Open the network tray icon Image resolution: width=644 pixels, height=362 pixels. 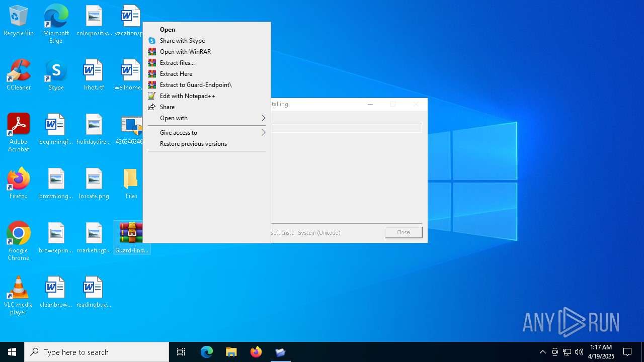pyautogui.click(x=567, y=352)
